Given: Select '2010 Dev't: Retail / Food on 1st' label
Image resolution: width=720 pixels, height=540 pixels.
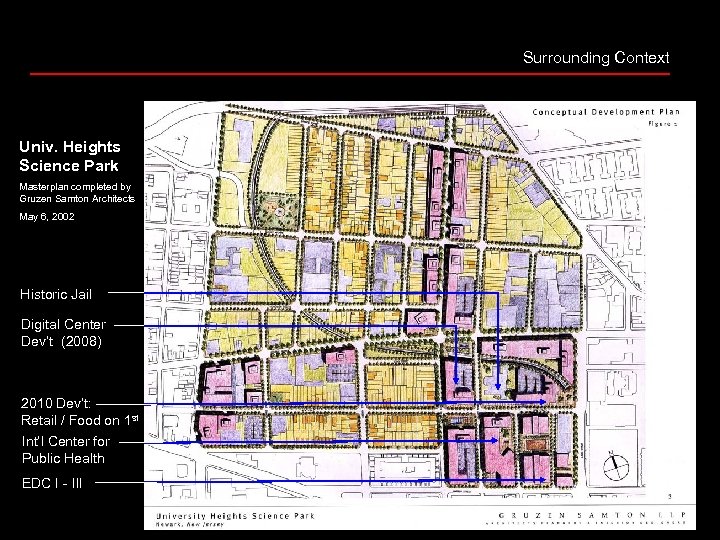Looking at the screenshot, I should pyautogui.click(x=79, y=412).
